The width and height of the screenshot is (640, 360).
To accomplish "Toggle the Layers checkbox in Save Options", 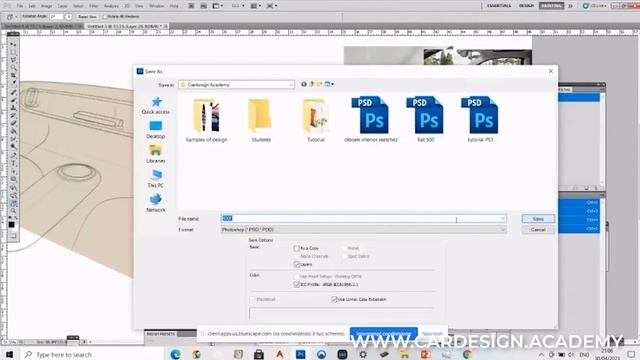I will click(x=296, y=264).
